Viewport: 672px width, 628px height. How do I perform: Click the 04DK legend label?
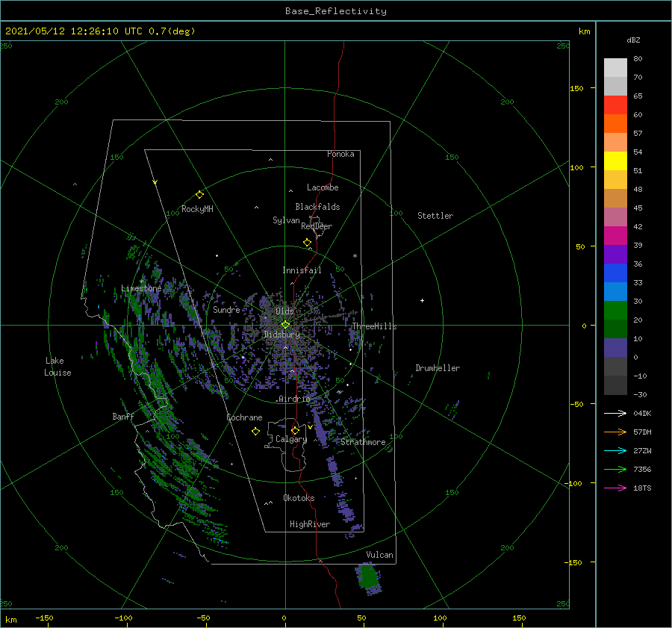[x=642, y=413]
